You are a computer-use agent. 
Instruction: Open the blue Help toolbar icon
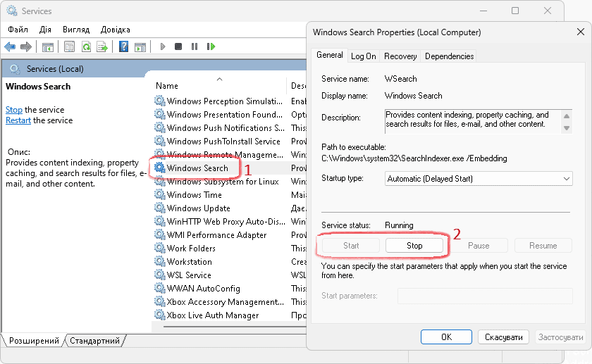click(123, 46)
